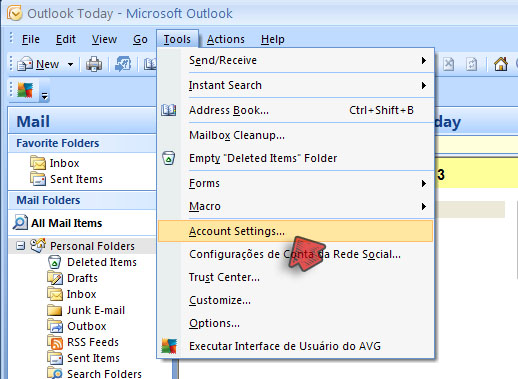Viewport: 518px width, 379px height.
Task: Click the AVG toolbar icon
Action: pos(25,90)
